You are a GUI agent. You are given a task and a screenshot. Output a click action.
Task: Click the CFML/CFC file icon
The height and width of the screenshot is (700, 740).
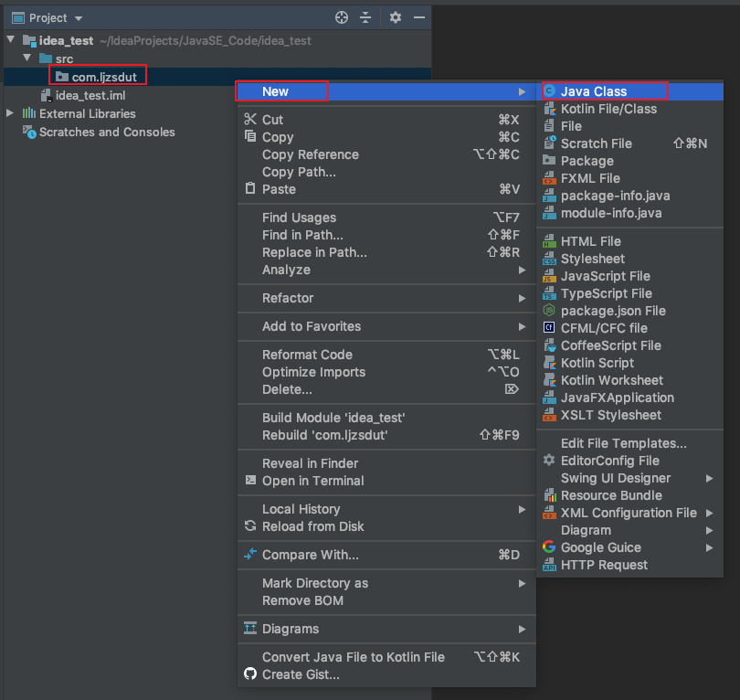[x=549, y=327]
